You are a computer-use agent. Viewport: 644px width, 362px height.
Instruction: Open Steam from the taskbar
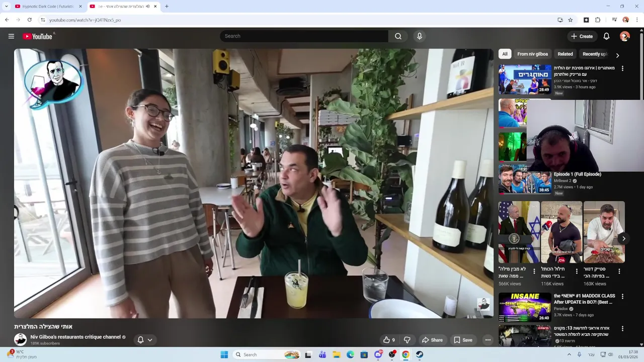point(419,354)
